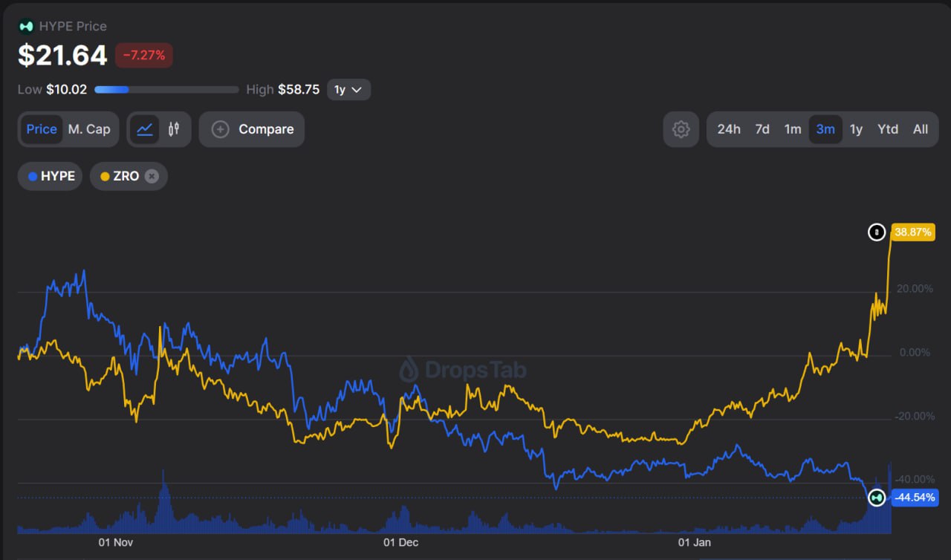Open chart settings gear
Screen dimensions: 951x560
coord(681,129)
